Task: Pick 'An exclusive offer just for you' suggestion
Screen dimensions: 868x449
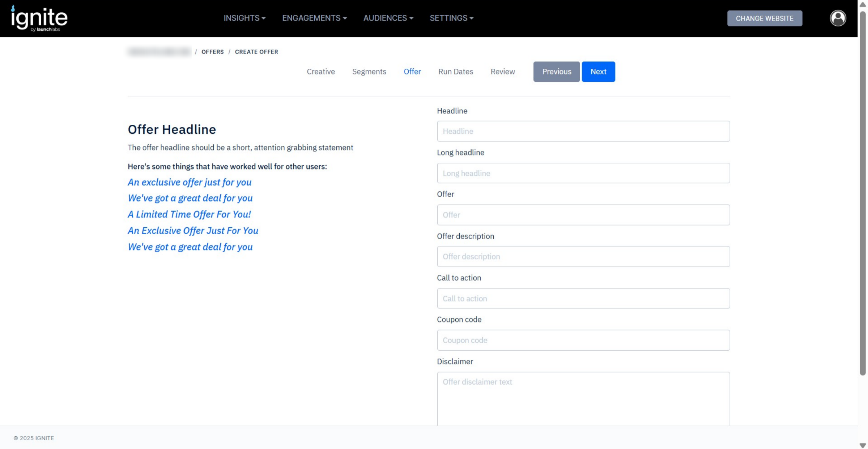Action: [190, 182]
